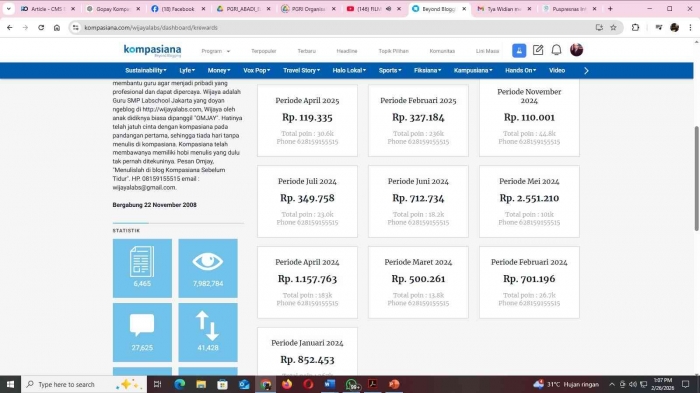Open the tab search arrow at tab strip left
This screenshot has height=393, width=700.
point(8,9)
